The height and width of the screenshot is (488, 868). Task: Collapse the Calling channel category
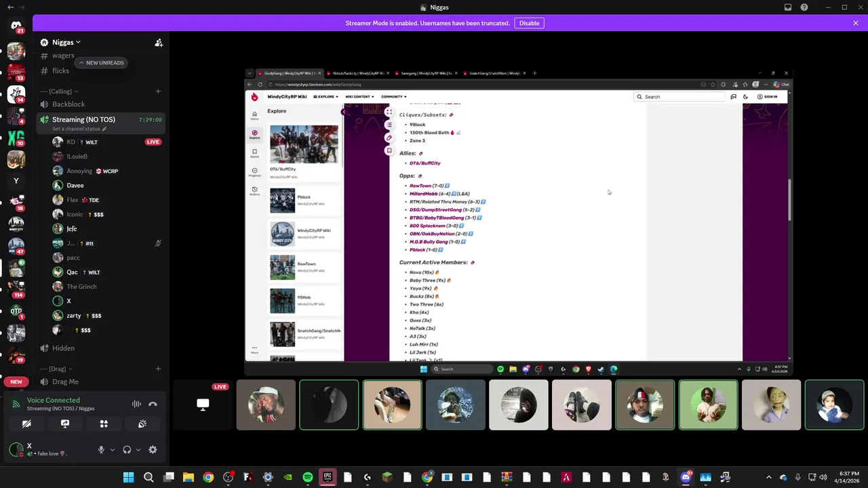[x=59, y=91]
